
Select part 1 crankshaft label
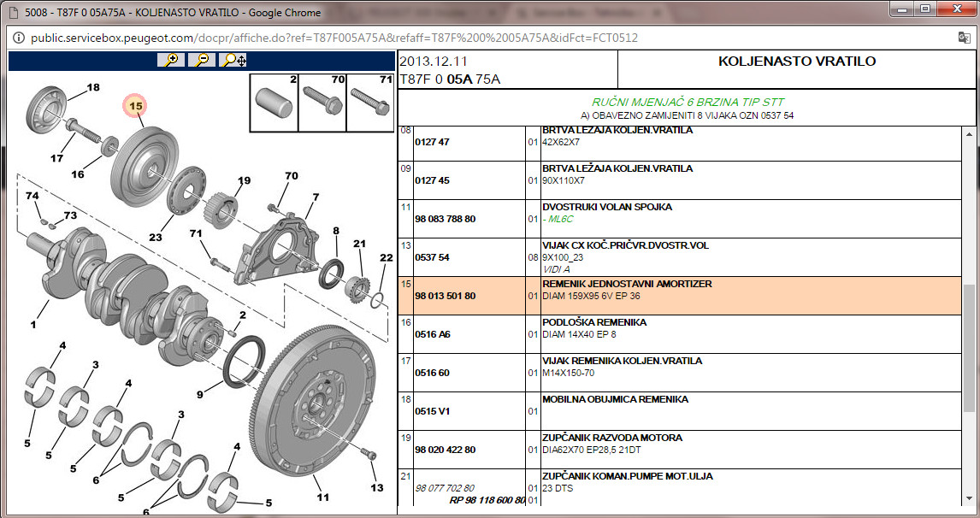point(33,325)
